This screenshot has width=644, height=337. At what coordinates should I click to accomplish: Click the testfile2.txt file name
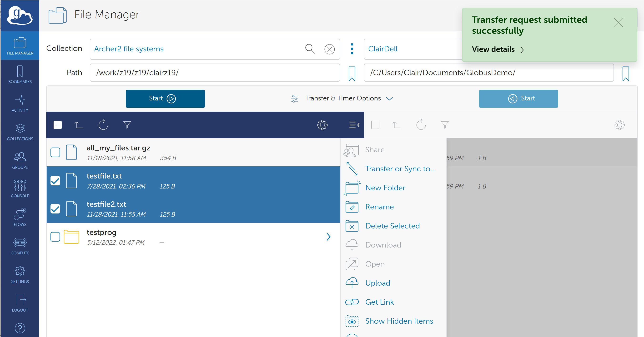(106, 204)
